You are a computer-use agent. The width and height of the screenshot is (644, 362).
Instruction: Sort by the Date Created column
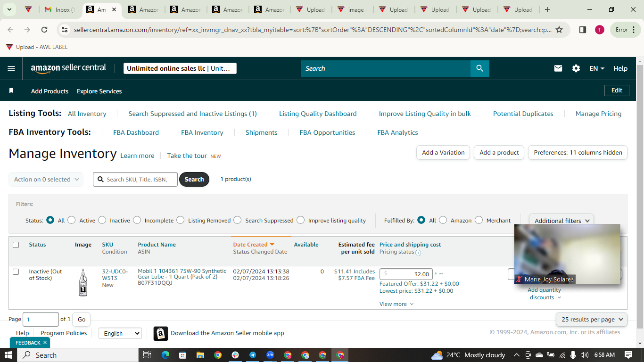click(254, 245)
